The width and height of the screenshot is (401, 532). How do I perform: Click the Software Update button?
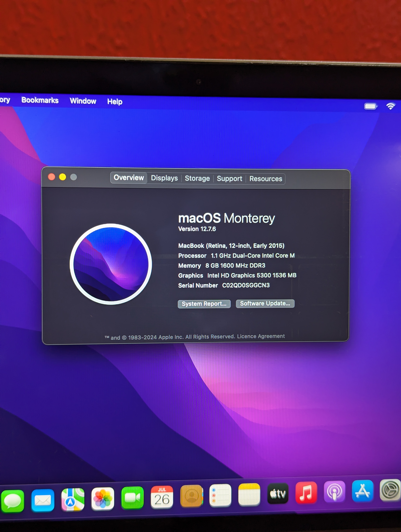265,304
